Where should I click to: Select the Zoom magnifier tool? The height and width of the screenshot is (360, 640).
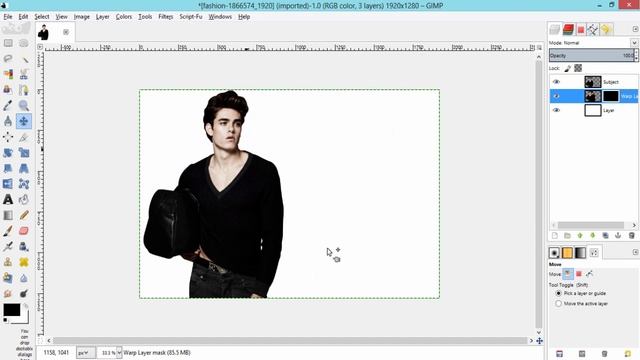(24, 105)
